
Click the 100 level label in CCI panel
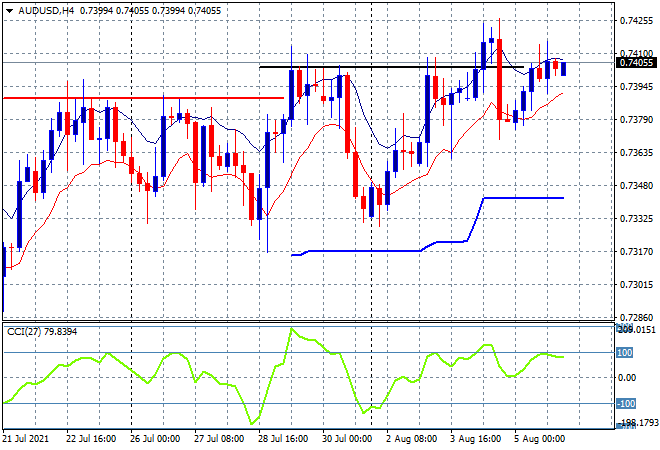click(x=625, y=352)
